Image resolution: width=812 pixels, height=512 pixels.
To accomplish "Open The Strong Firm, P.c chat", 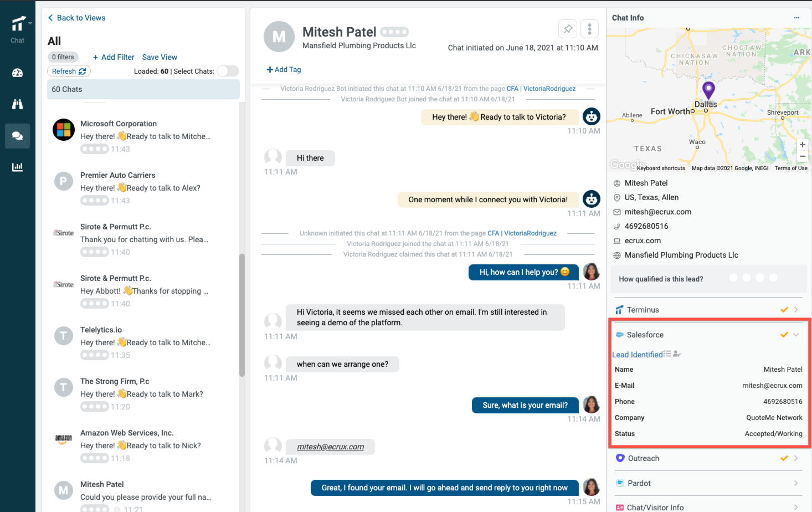I will click(143, 393).
